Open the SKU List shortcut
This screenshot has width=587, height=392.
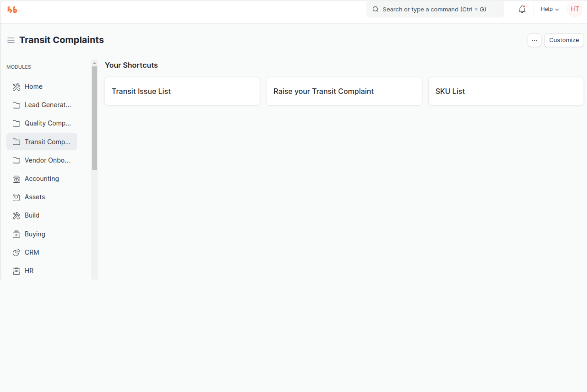(506, 91)
